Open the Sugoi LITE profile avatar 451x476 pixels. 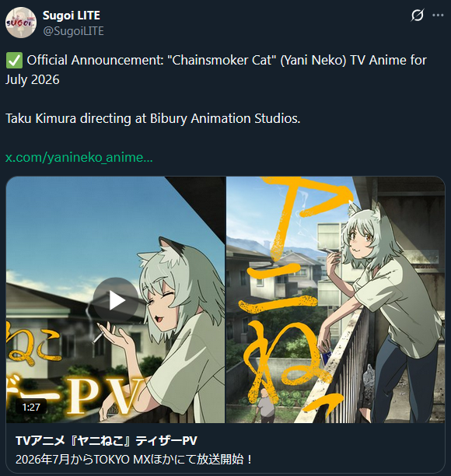click(x=21, y=23)
